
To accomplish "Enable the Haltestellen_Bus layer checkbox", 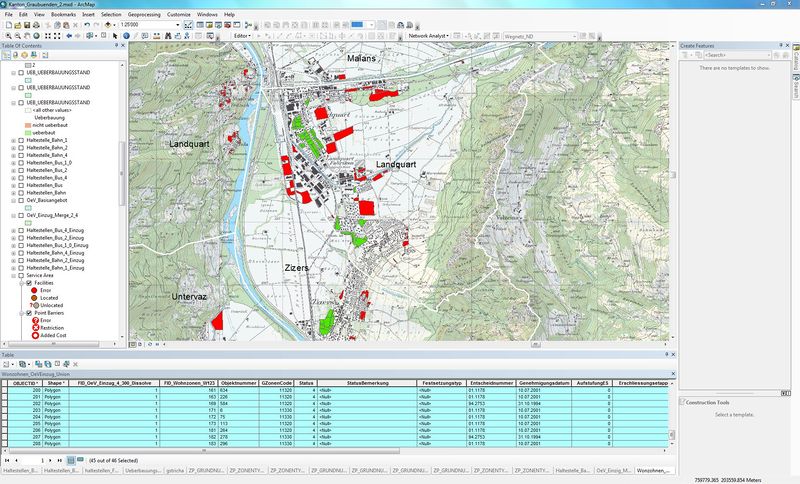I will pos(20,185).
